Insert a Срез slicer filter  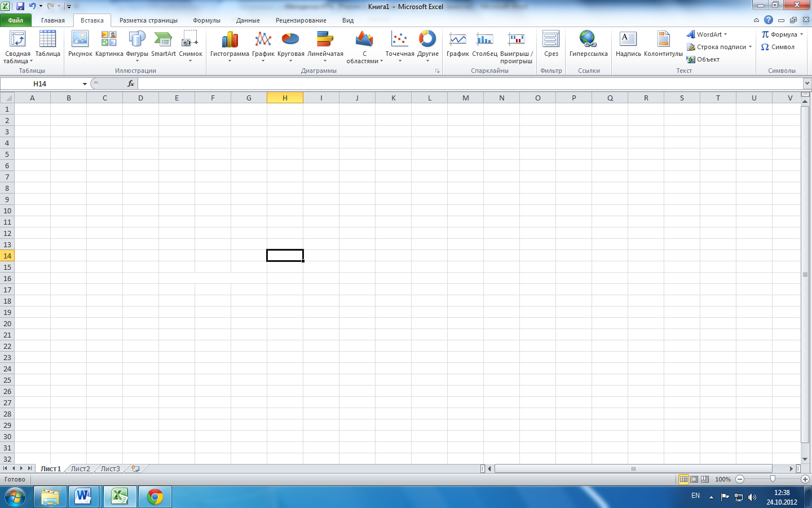click(551, 44)
